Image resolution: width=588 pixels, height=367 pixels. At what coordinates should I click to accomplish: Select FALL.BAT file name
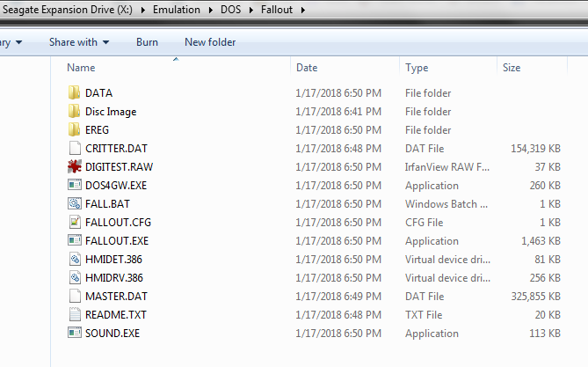coord(107,203)
